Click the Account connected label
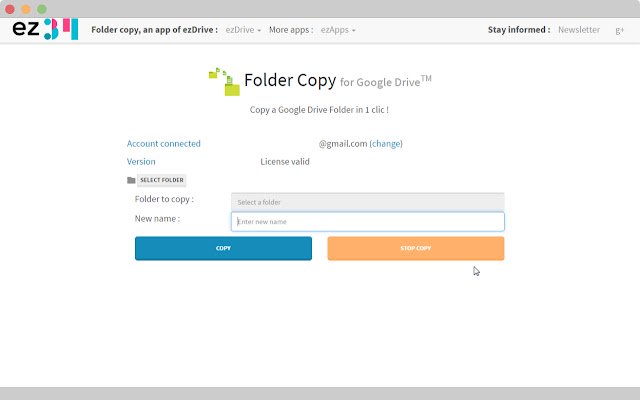640x400 pixels. pyautogui.click(x=164, y=144)
